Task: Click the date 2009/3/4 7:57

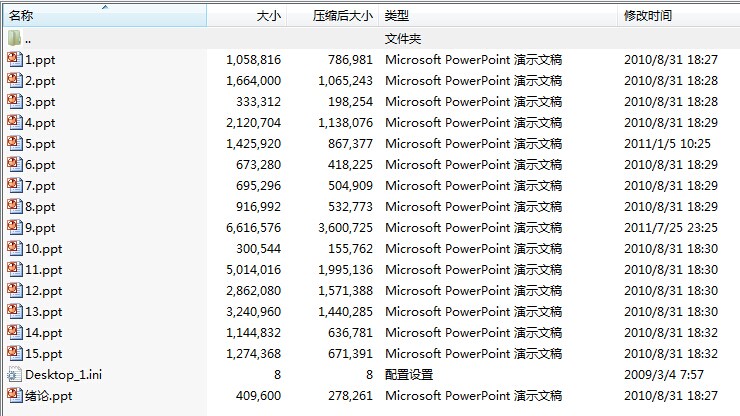Action: (x=664, y=375)
